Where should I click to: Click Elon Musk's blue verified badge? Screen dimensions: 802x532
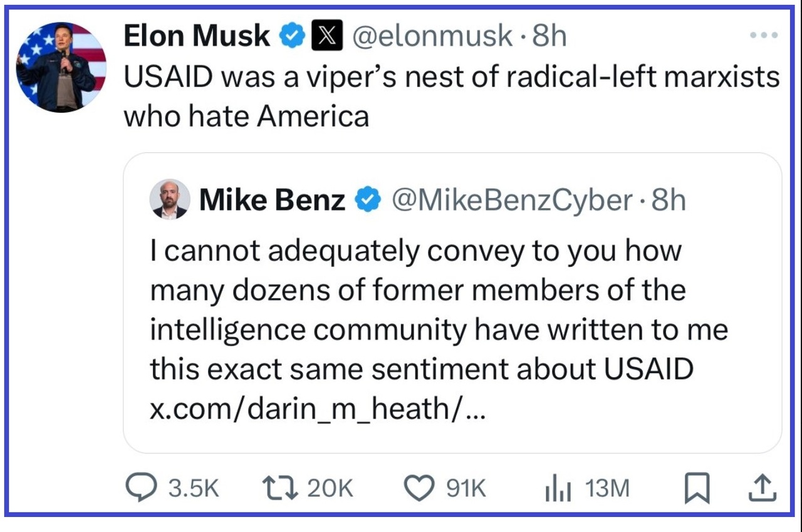[292, 36]
